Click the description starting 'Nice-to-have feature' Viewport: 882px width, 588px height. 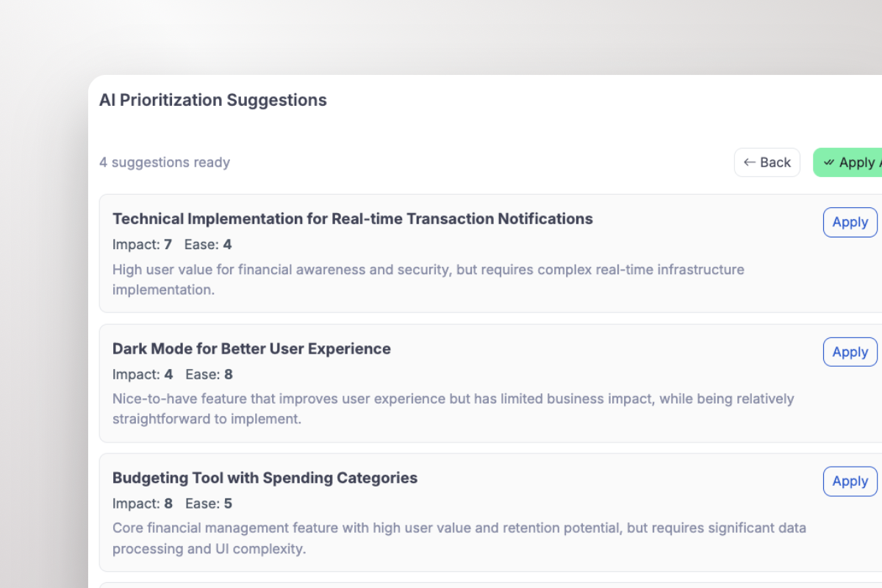[453, 409]
